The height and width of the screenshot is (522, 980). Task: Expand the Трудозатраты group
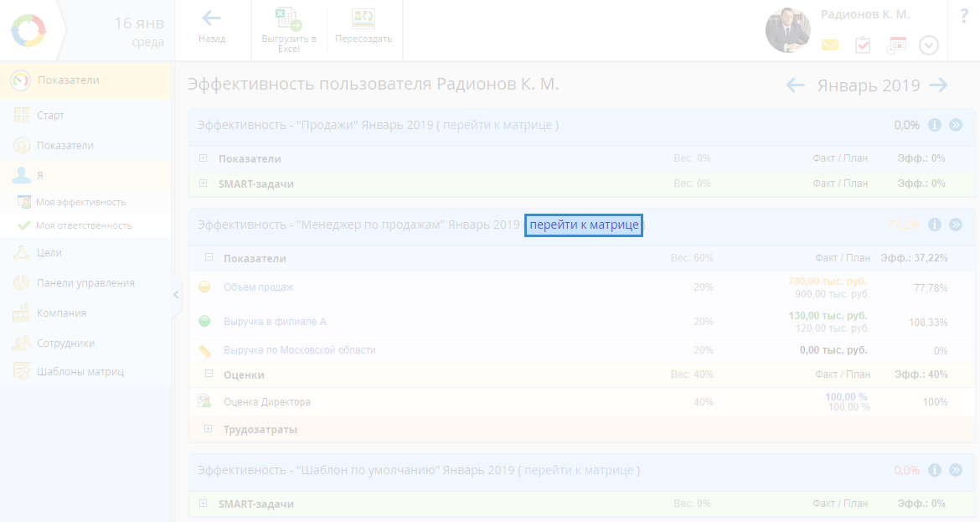point(209,430)
